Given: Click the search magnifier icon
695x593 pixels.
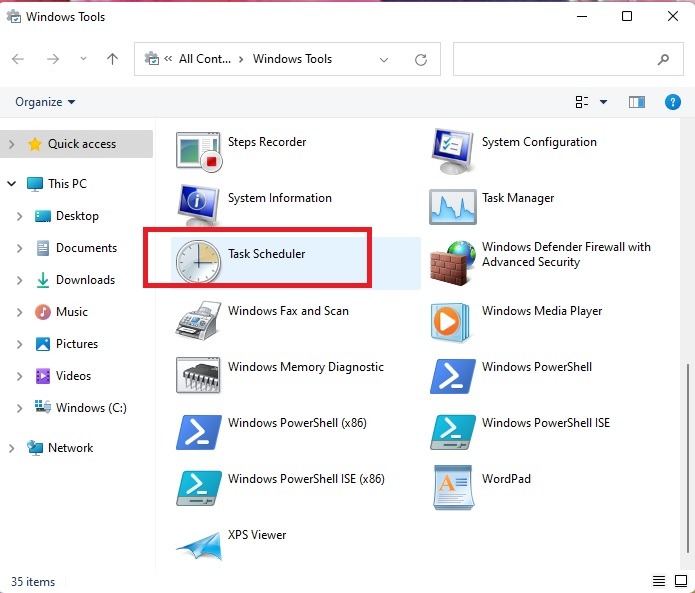Looking at the screenshot, I should tap(663, 59).
